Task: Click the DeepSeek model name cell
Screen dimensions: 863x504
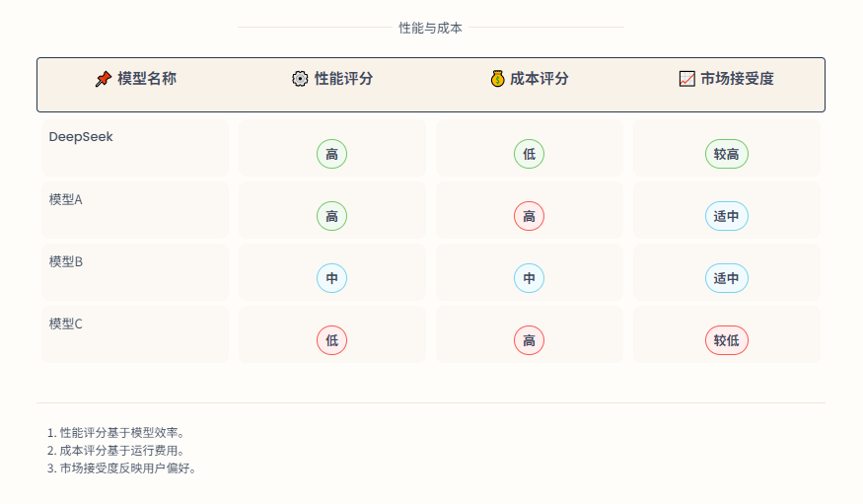Action: pyautogui.click(x=81, y=137)
